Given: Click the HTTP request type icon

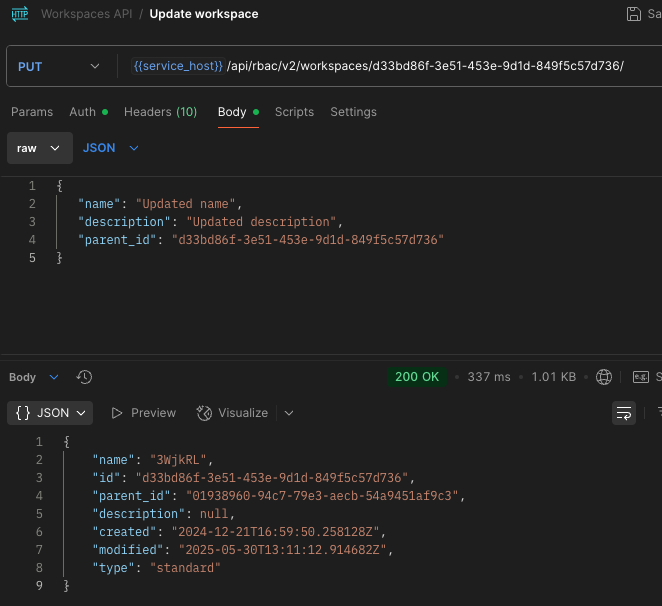Looking at the screenshot, I should click(18, 14).
